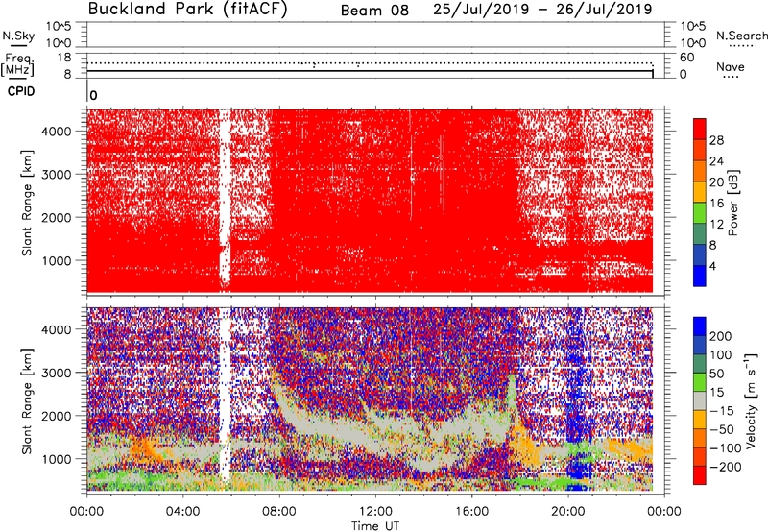Image resolution: width=768 pixels, height=532 pixels.
Task: Click the '28' tick label on the power colorbar
Action: (716, 140)
